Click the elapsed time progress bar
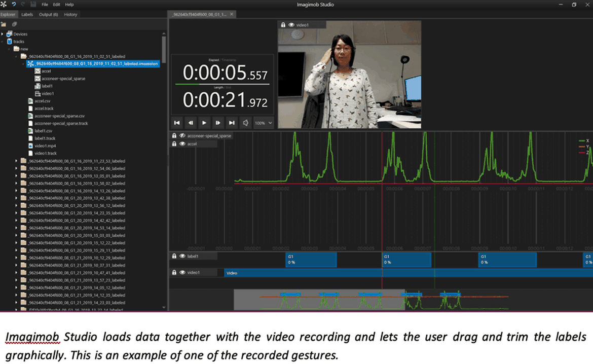The image size is (593, 364). pos(223,84)
